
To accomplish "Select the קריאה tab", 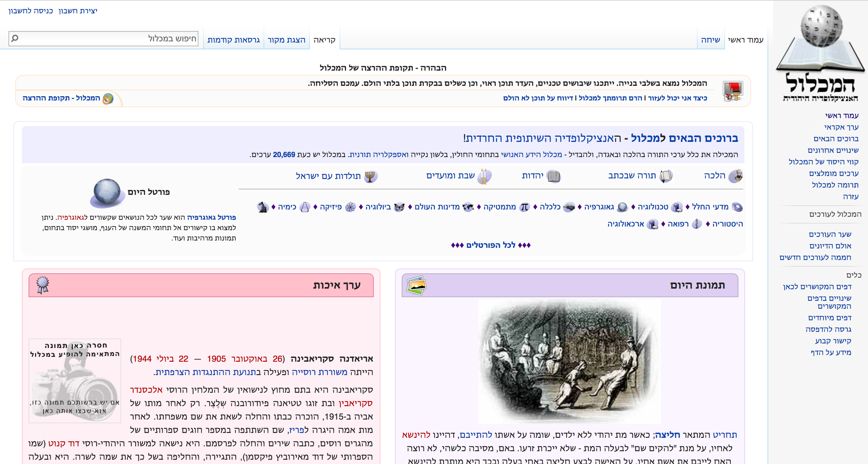I will point(324,40).
